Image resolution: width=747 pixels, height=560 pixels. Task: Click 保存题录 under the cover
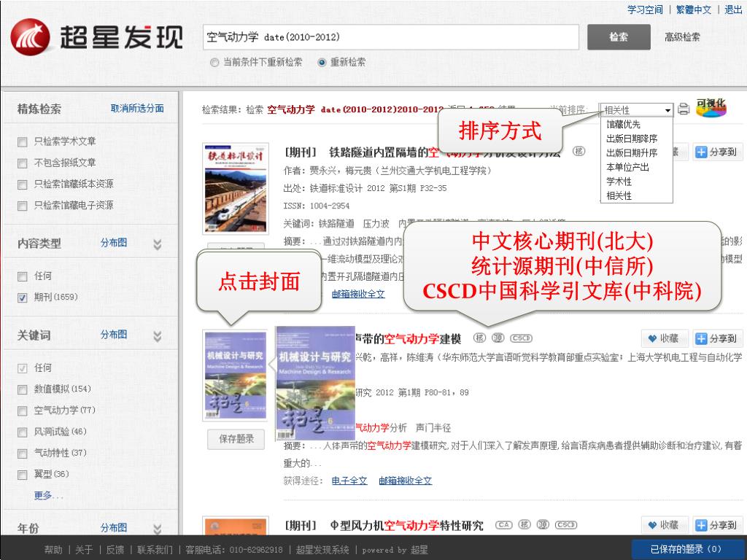(236, 438)
